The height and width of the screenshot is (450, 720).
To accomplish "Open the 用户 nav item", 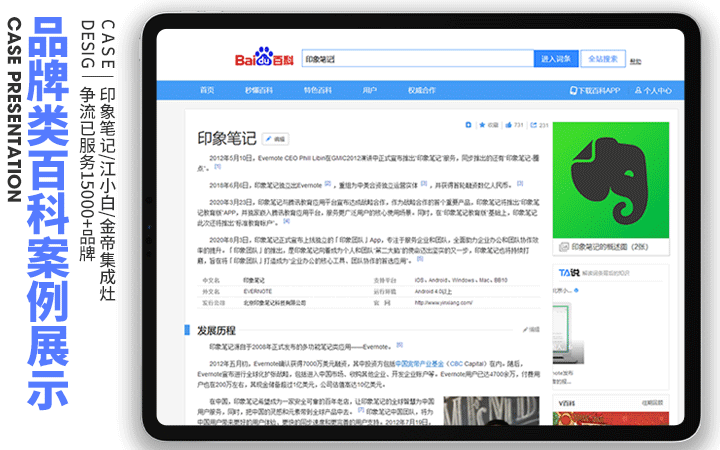I will (x=370, y=90).
